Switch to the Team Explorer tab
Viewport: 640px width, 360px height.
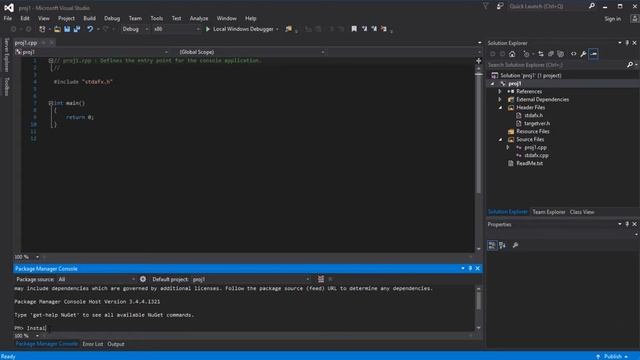tap(549, 212)
